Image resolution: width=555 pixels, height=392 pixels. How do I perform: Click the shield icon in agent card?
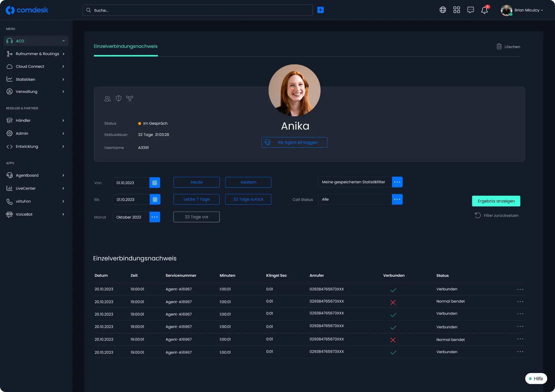118,98
